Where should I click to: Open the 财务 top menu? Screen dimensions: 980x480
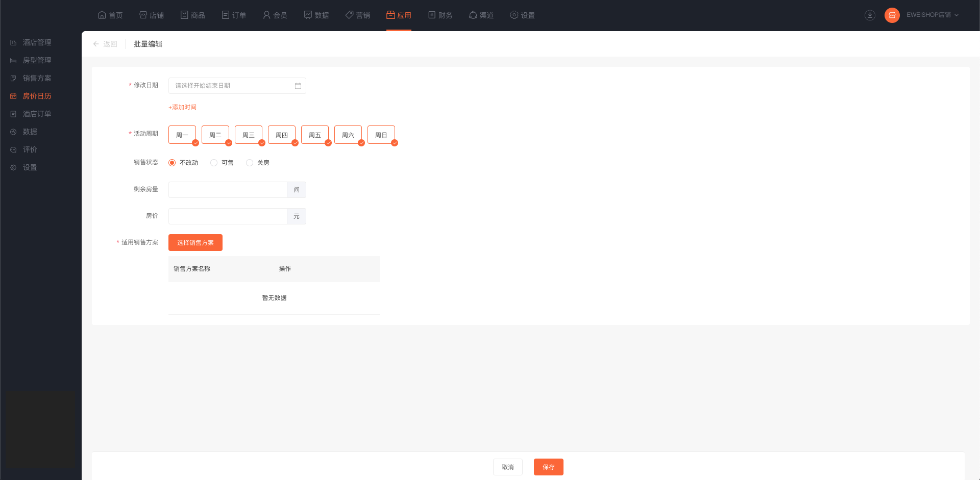pos(440,15)
